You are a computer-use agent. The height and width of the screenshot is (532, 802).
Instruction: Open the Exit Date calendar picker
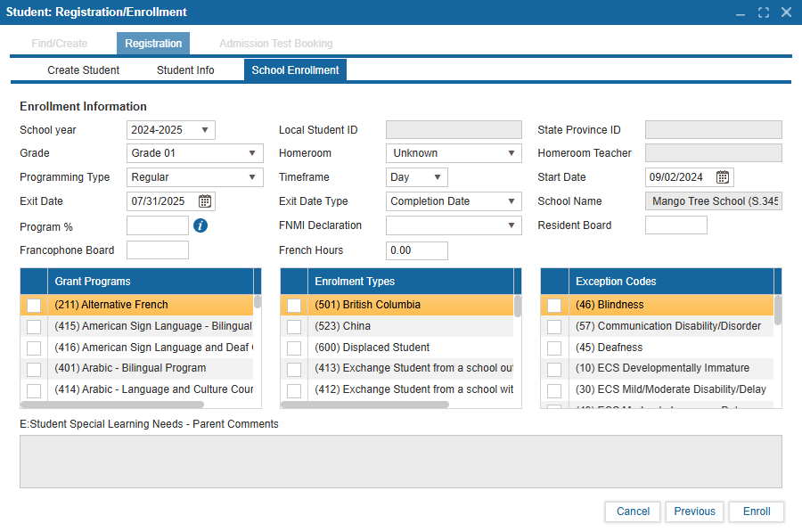(x=205, y=201)
